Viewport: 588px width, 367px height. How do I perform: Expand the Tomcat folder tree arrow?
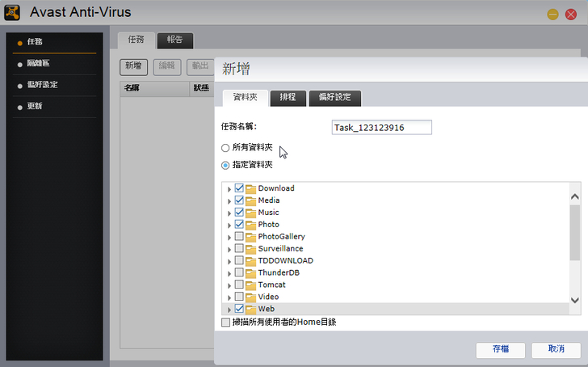pyautogui.click(x=229, y=285)
